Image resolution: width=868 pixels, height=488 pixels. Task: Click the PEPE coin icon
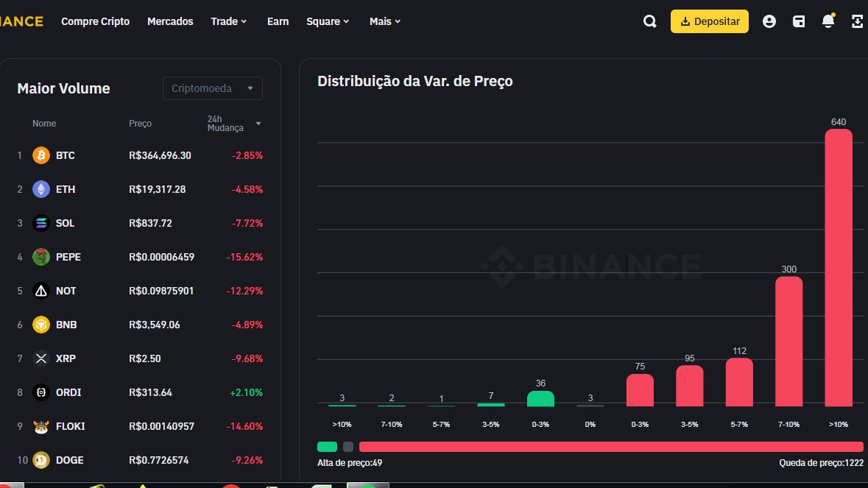point(41,257)
